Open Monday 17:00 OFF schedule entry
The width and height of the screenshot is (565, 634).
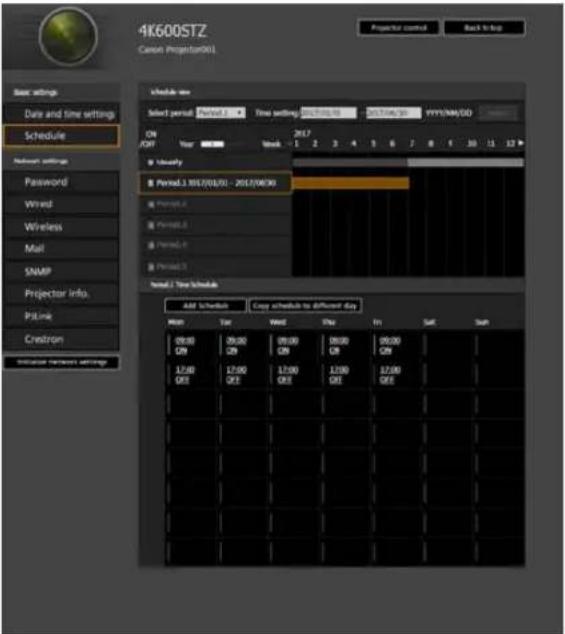(x=184, y=375)
